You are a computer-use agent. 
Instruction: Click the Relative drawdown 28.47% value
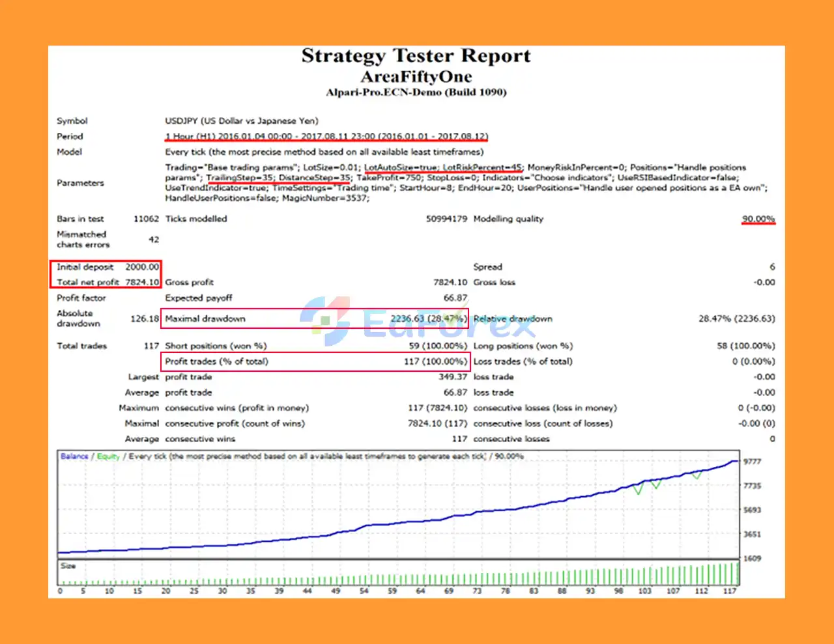[x=736, y=319]
